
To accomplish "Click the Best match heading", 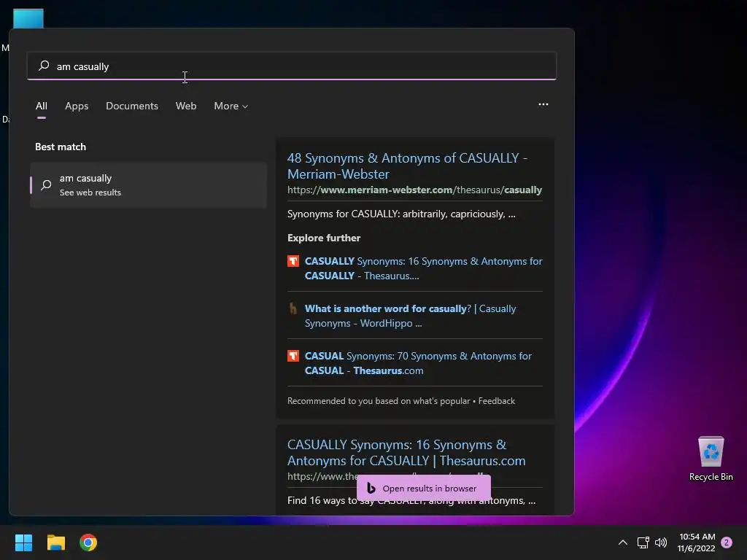I will 61,147.
